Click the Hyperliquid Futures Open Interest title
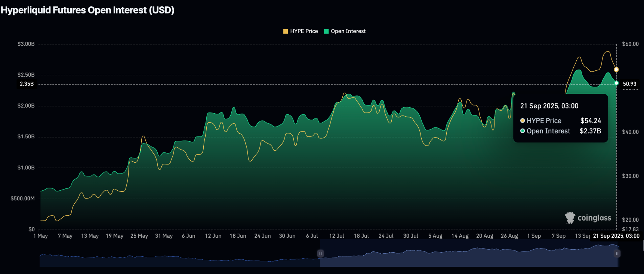Image resolution: width=644 pixels, height=274 pixels. (87, 10)
